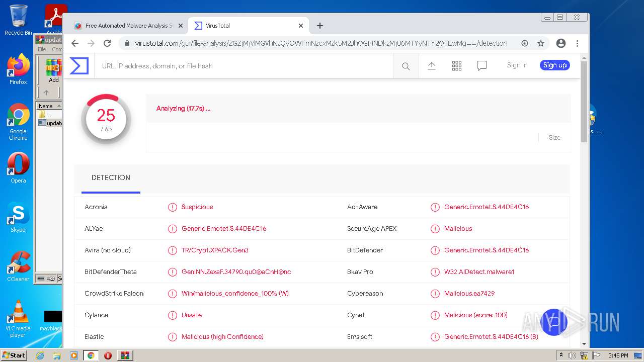Viewport: 644px width, 362px height.
Task: Click the Analyzing (17.7s) status text
Action: point(183,109)
